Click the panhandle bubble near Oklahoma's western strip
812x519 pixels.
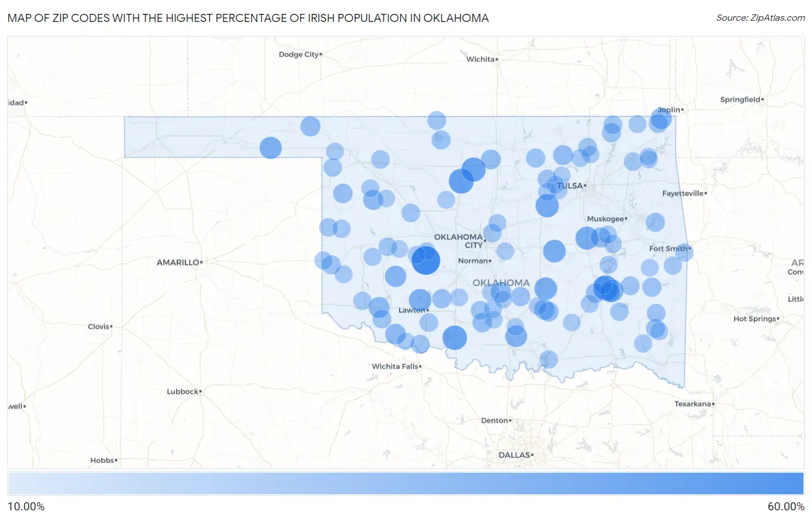point(270,148)
